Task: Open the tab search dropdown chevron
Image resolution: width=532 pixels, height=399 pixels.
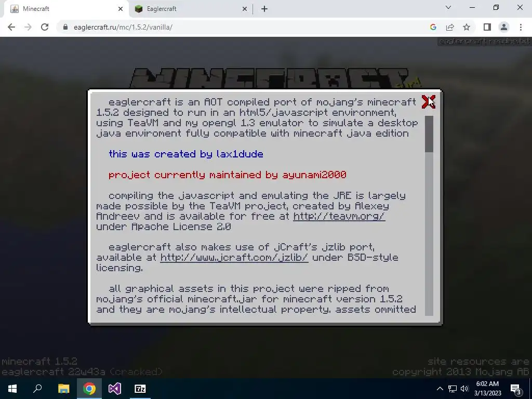Action: 448,7
